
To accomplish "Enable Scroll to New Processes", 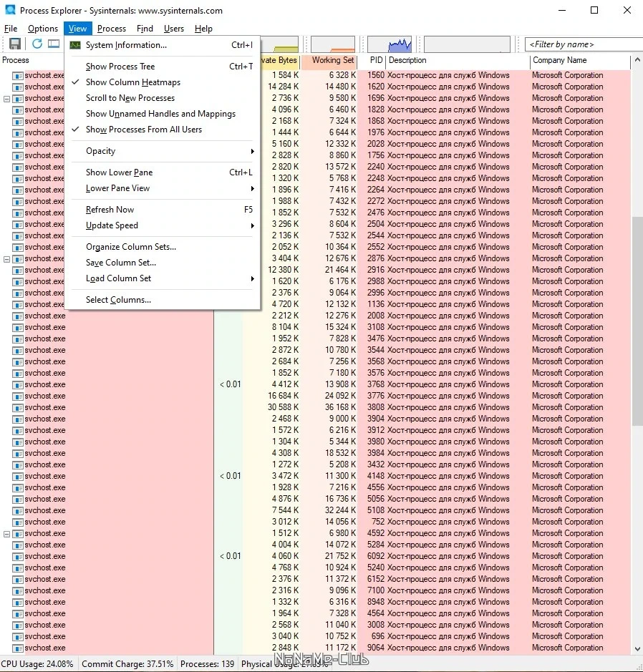I will click(163, 98).
